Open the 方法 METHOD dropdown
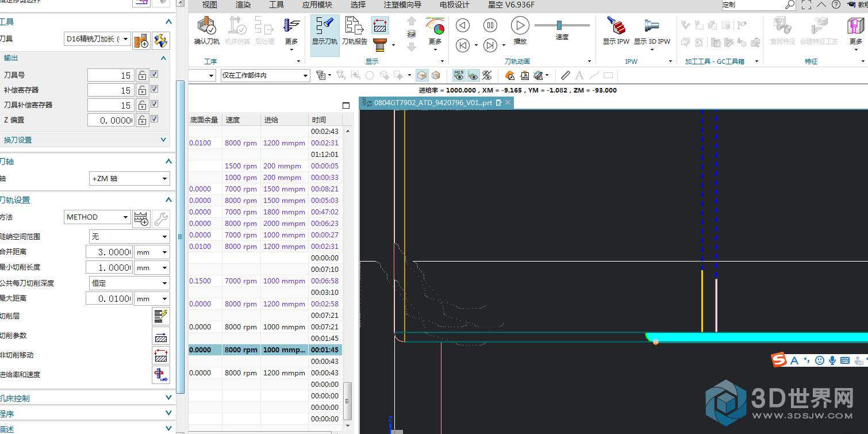Screen dimensions: 868x434 (x=97, y=217)
